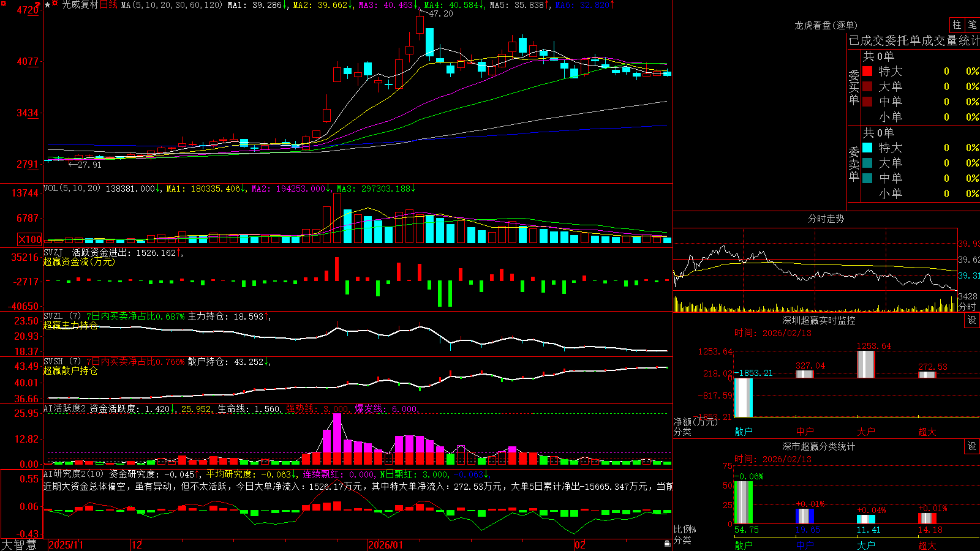
Task: Click the VOL(5,10,20) indicator label
Action: (x=72, y=189)
